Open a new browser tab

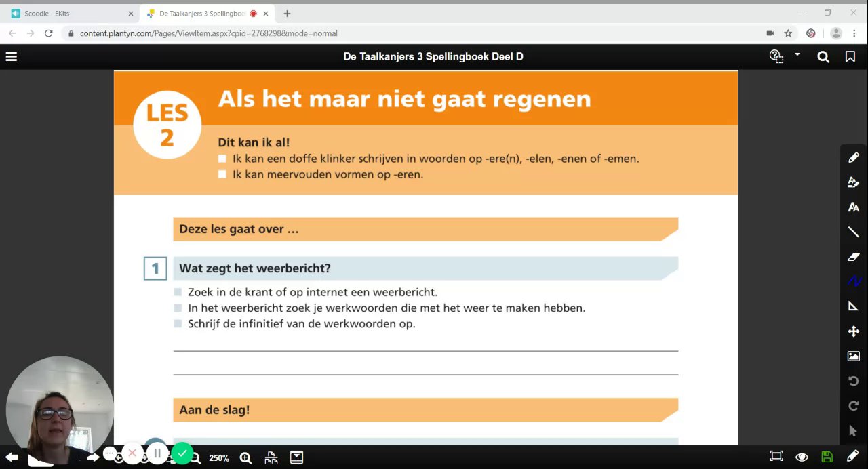tap(288, 14)
